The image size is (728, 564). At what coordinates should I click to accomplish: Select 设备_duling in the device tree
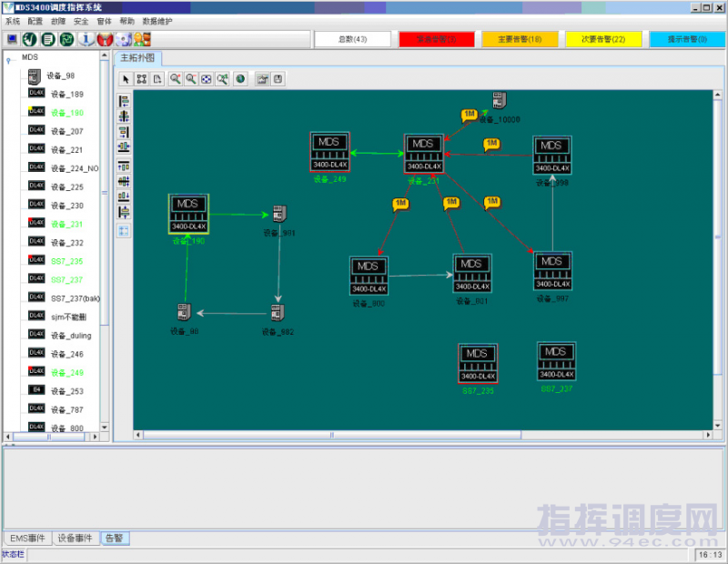[71, 336]
